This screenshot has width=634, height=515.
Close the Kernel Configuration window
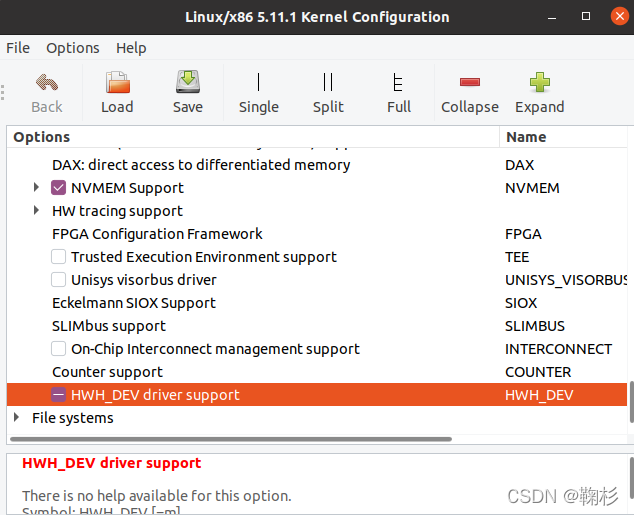pos(619,16)
